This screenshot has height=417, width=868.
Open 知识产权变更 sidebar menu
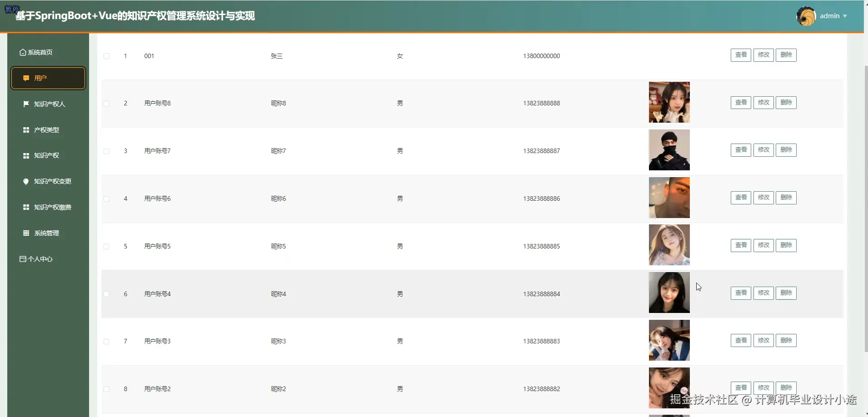[x=48, y=181]
